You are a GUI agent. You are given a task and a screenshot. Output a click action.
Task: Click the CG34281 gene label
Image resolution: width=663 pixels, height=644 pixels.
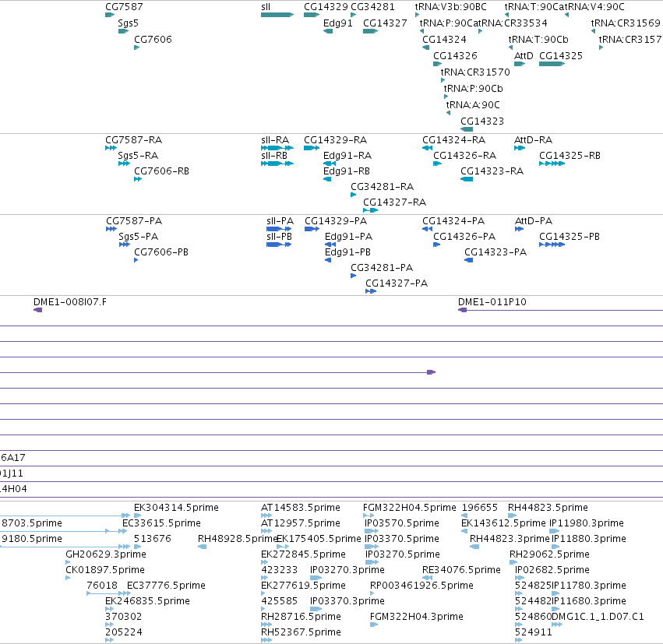(x=372, y=7)
